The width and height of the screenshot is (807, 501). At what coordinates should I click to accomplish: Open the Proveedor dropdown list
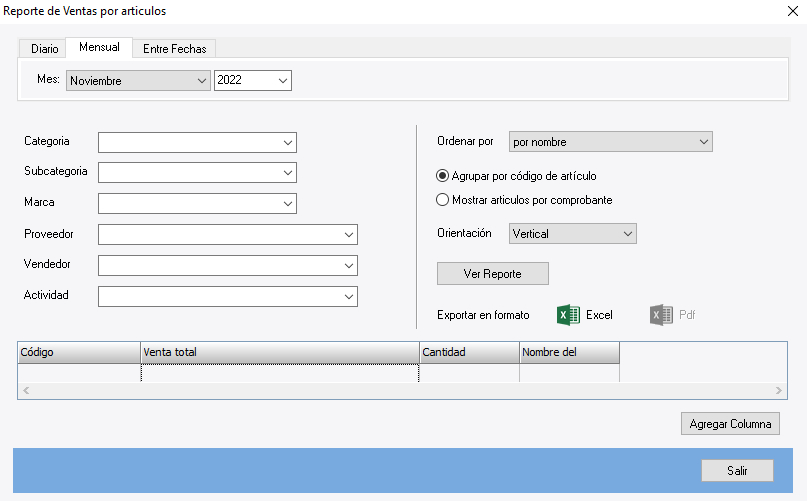(x=227, y=234)
